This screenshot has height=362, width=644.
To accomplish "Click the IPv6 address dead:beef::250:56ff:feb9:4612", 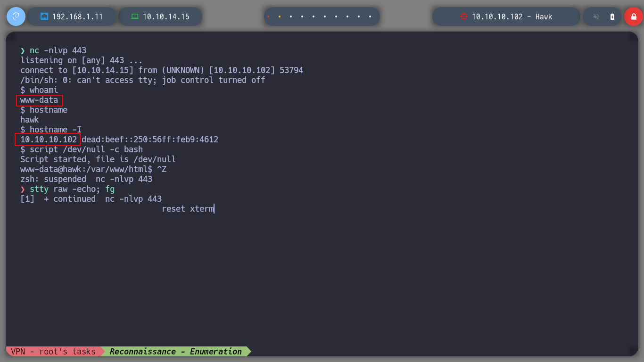I will click(150, 140).
